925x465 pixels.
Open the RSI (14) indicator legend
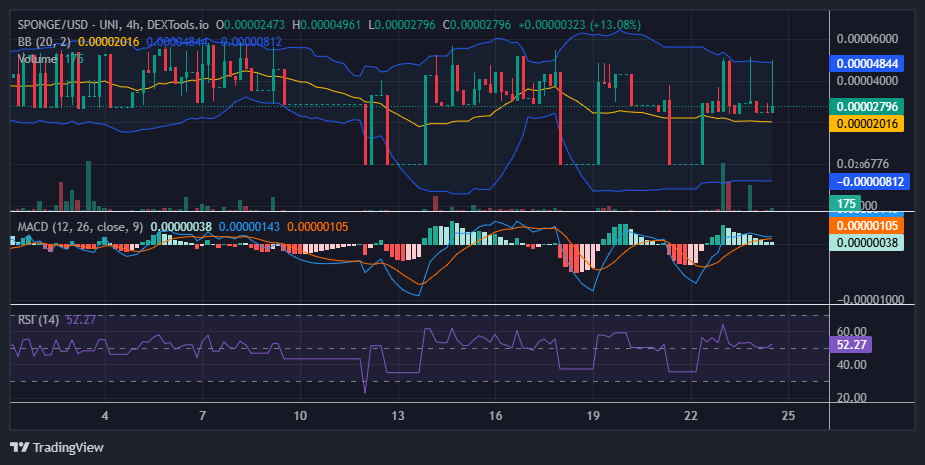tap(38, 320)
